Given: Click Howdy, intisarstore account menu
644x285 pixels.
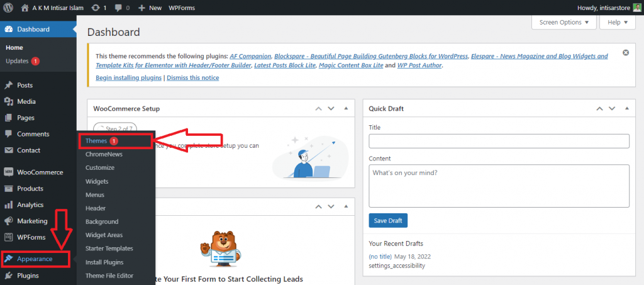Looking at the screenshot, I should (x=603, y=8).
